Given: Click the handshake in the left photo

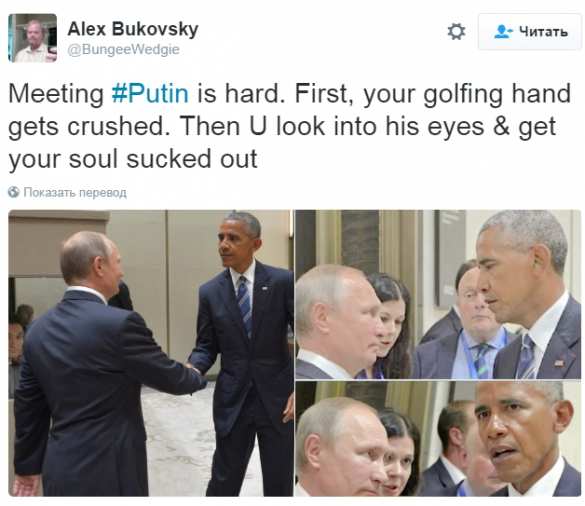Looking at the screenshot, I should click(195, 368).
